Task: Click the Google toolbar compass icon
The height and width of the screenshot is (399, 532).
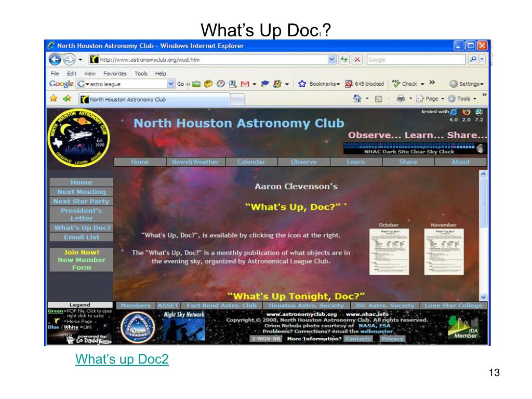Action: click(220, 84)
